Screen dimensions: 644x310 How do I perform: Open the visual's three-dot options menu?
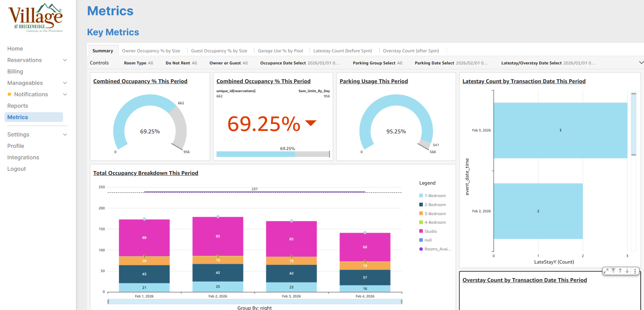point(635,271)
